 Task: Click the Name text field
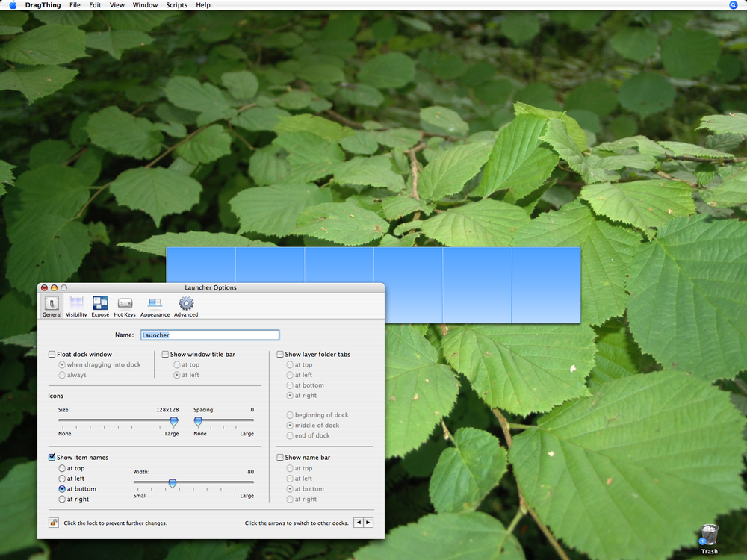point(208,335)
